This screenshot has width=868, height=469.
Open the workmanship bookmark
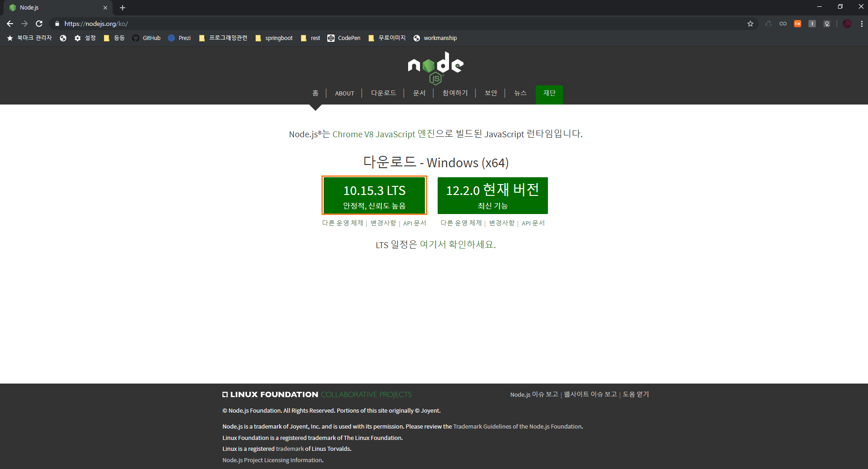tap(435, 38)
